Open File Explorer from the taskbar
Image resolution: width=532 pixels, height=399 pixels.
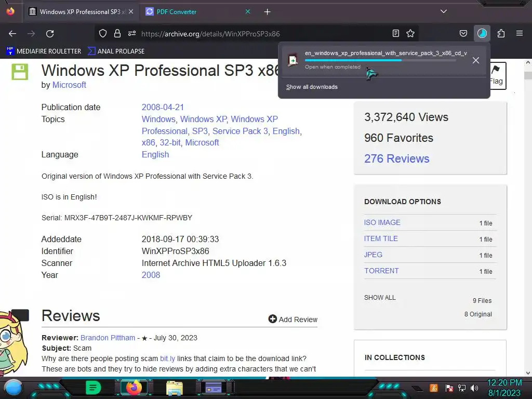[175, 388]
